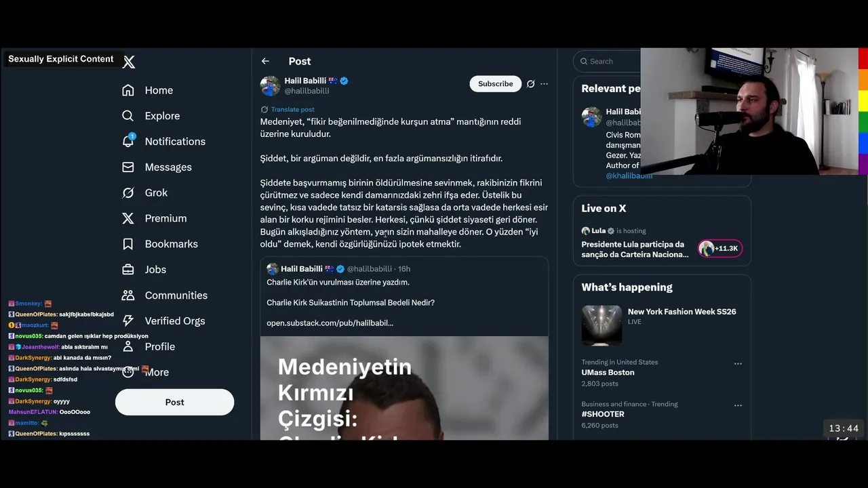Focus the Search input field

[607, 61]
